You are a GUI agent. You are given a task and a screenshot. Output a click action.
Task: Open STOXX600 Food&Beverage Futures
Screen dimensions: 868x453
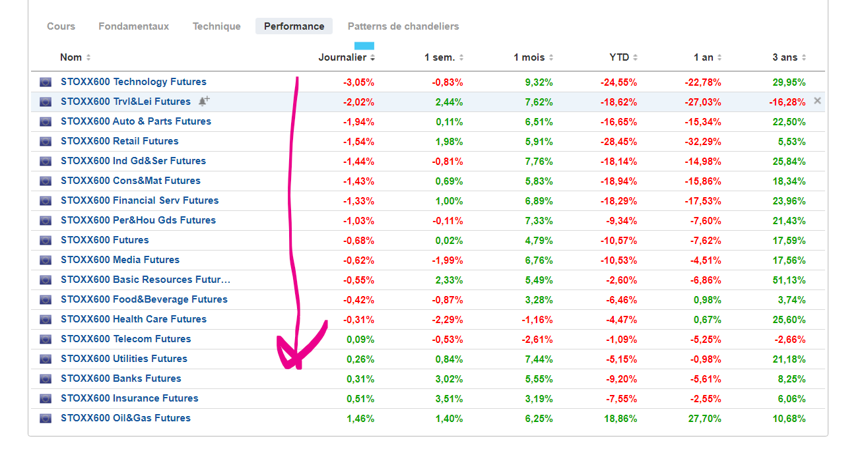144,299
